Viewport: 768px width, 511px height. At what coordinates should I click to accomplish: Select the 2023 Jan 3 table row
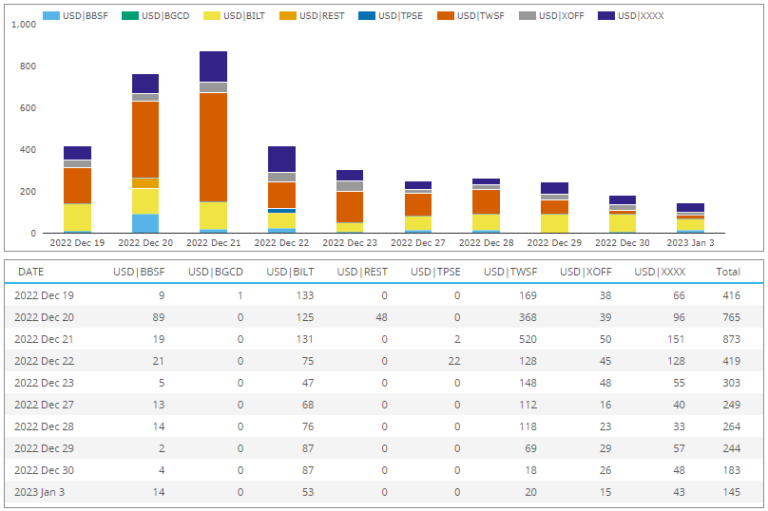(384, 493)
